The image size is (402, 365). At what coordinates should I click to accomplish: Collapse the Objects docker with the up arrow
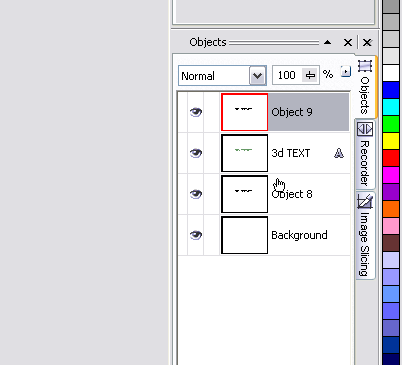pos(328,42)
